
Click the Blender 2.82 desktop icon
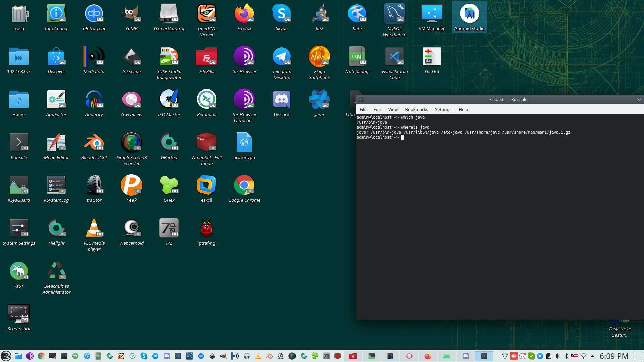(x=94, y=142)
